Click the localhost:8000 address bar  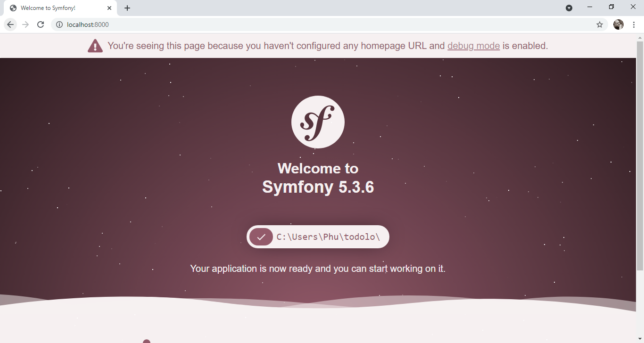(x=329, y=24)
